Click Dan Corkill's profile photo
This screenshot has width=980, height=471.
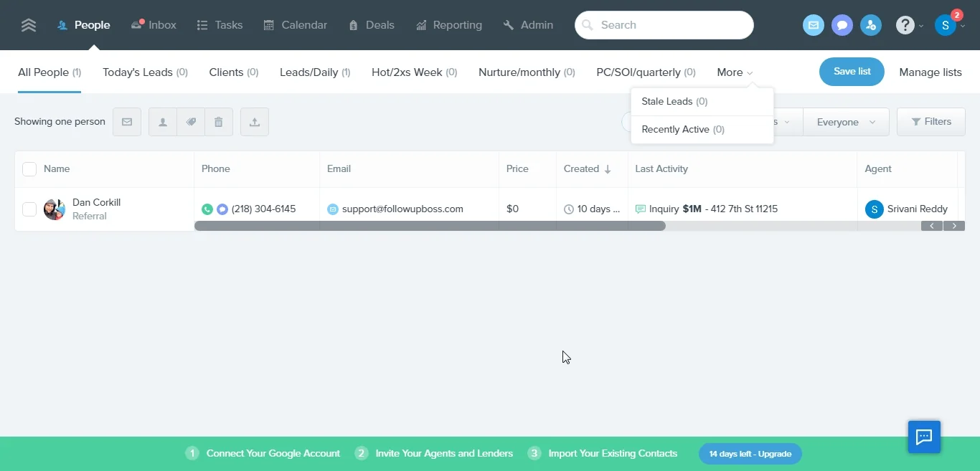click(x=55, y=209)
